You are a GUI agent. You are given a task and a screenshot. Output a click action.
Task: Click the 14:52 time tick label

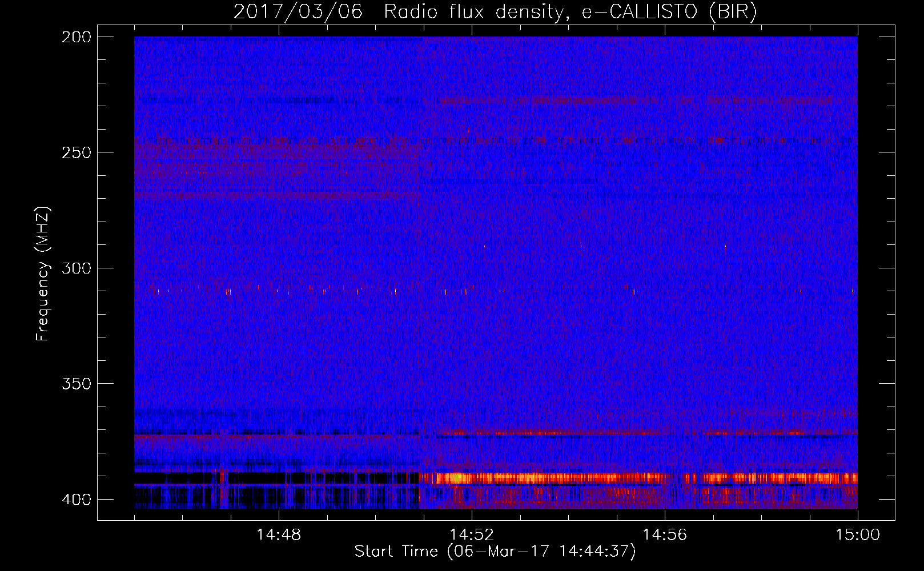pos(472,535)
